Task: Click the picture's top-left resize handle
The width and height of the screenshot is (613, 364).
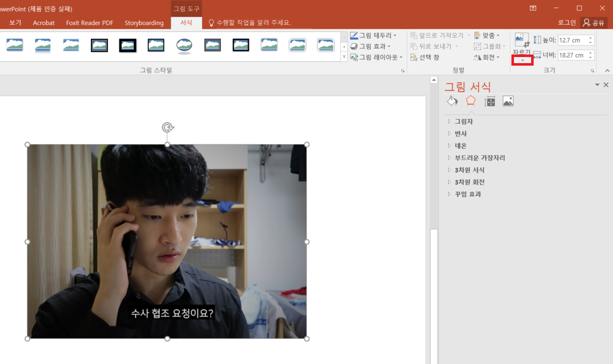Action: coord(27,144)
